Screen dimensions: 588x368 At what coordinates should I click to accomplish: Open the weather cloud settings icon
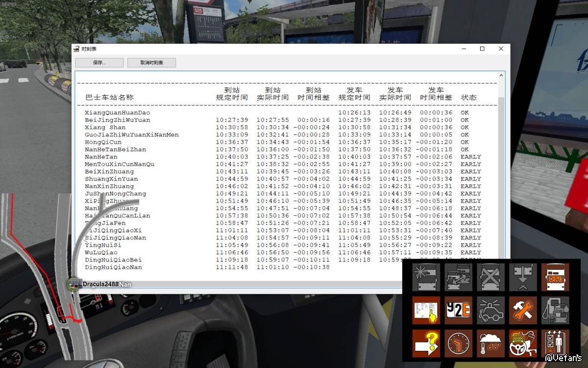tap(490, 343)
